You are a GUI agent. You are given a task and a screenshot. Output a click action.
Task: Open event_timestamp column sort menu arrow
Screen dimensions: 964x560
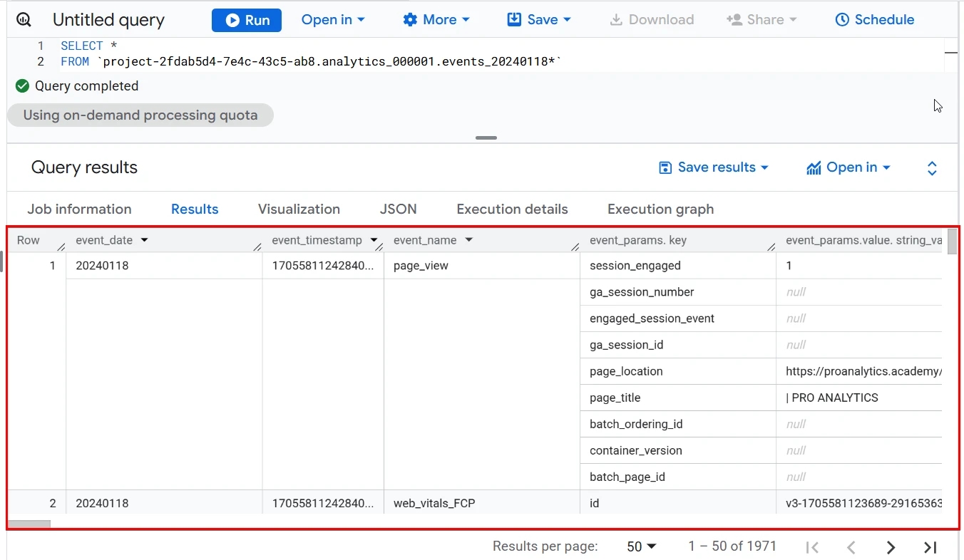(374, 241)
